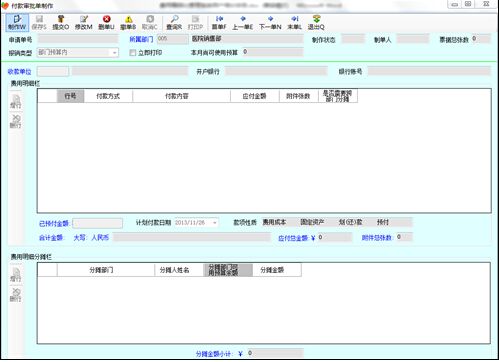Click the department code field showing 005
This screenshot has height=362, width=499.
point(173,39)
